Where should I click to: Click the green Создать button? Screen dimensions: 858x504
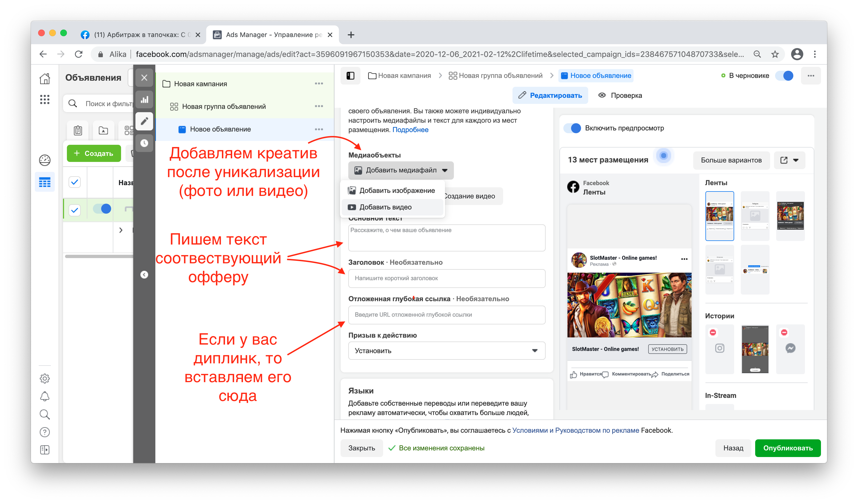94,153
